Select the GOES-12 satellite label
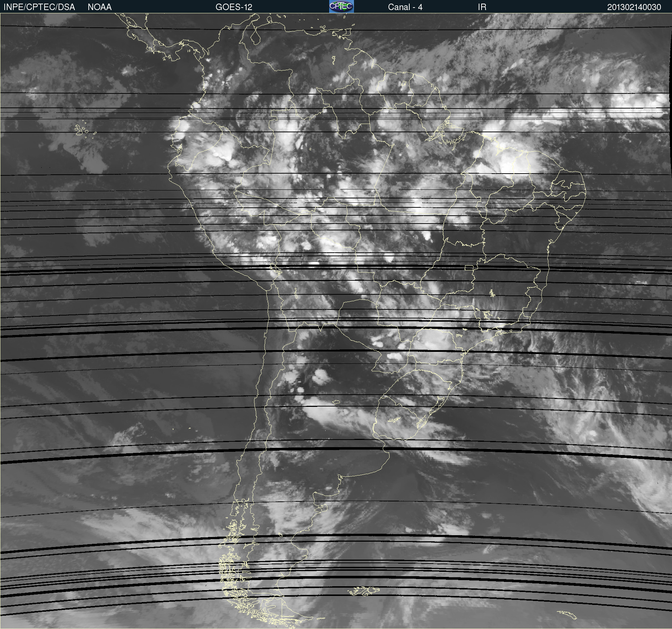The height and width of the screenshot is (629, 672). coord(234,7)
